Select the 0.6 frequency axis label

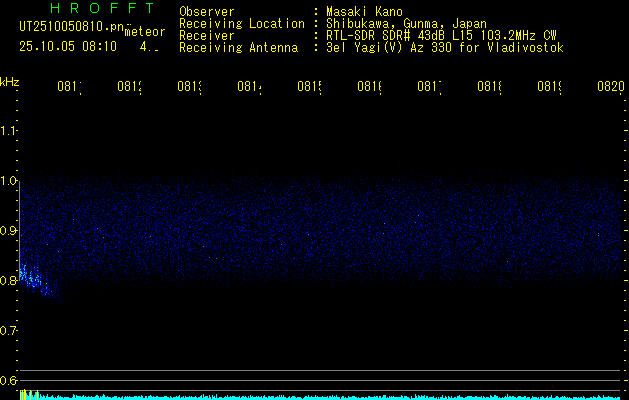(x=9, y=381)
